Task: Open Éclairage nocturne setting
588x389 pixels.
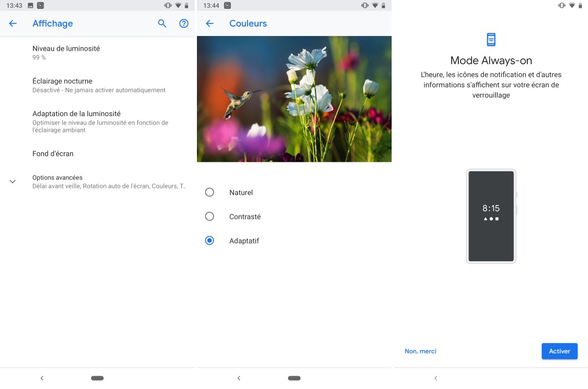Action: (97, 85)
